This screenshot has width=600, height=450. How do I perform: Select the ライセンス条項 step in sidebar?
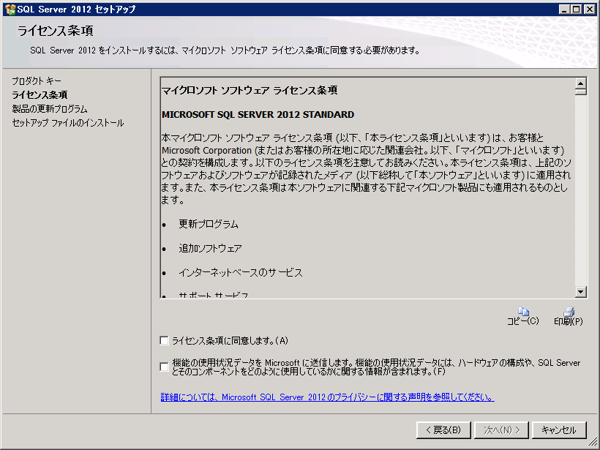40,95
